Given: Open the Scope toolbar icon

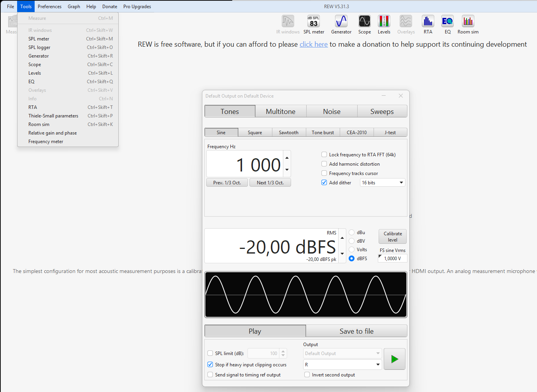Looking at the screenshot, I should [x=364, y=22].
